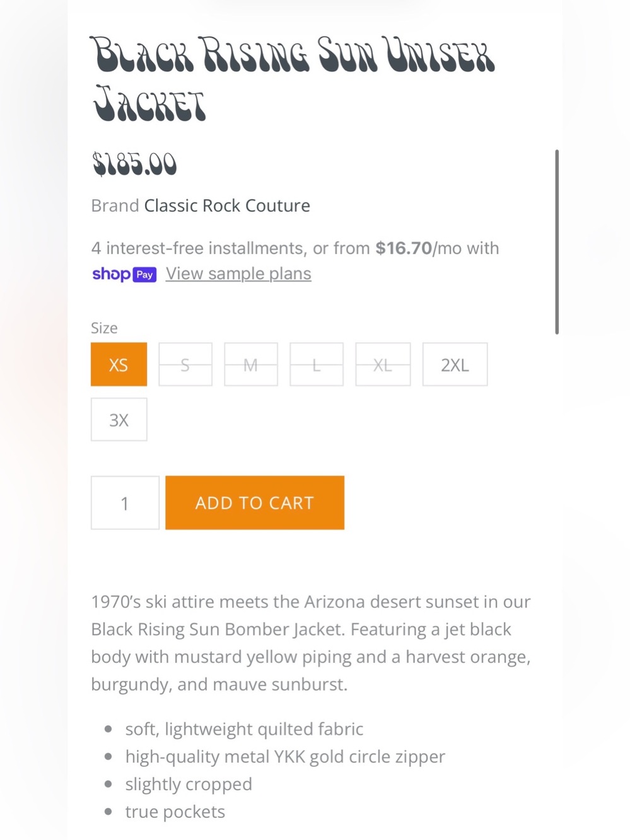The width and height of the screenshot is (630, 840).
Task: Click the Black Rising Sun Unisex Jacket title
Action: click(x=294, y=78)
